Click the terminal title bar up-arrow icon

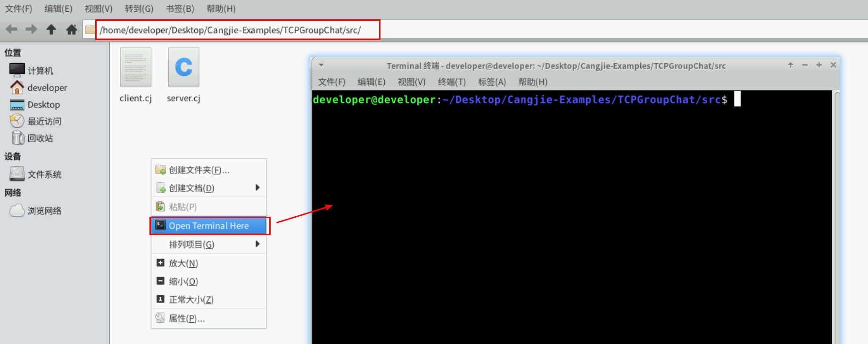pyautogui.click(x=791, y=65)
